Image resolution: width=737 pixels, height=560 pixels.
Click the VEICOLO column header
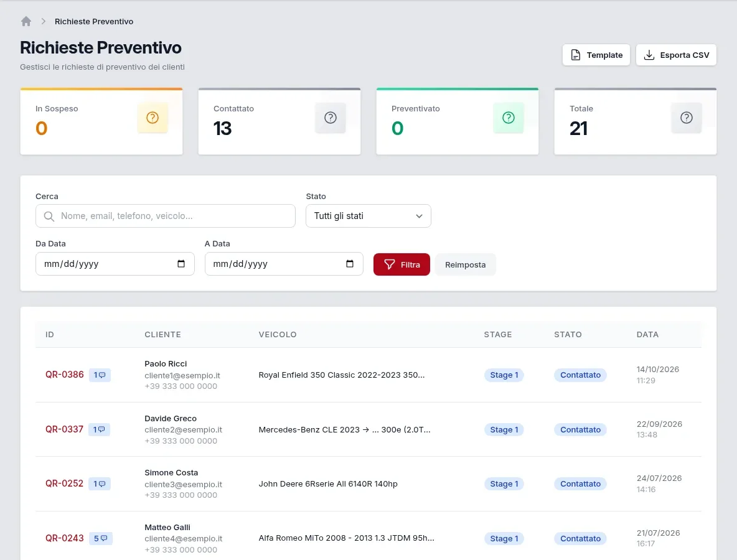[x=278, y=335]
